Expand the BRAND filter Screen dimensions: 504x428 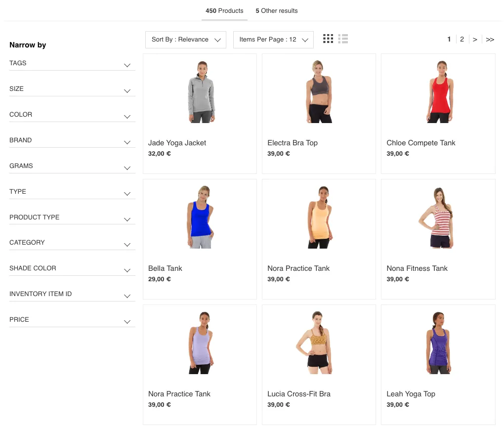72,140
